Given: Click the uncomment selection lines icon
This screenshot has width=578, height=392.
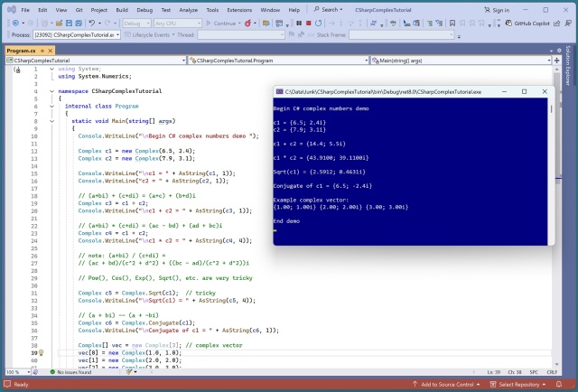Looking at the screenshot, I should point(439,23).
